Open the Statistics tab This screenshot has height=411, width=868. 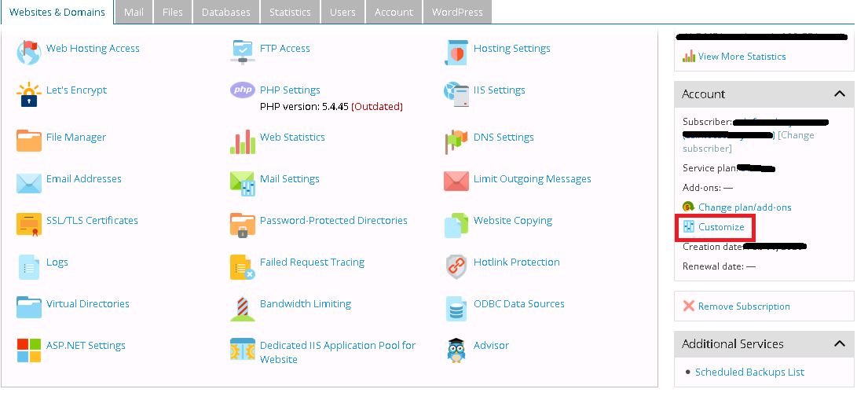290,12
